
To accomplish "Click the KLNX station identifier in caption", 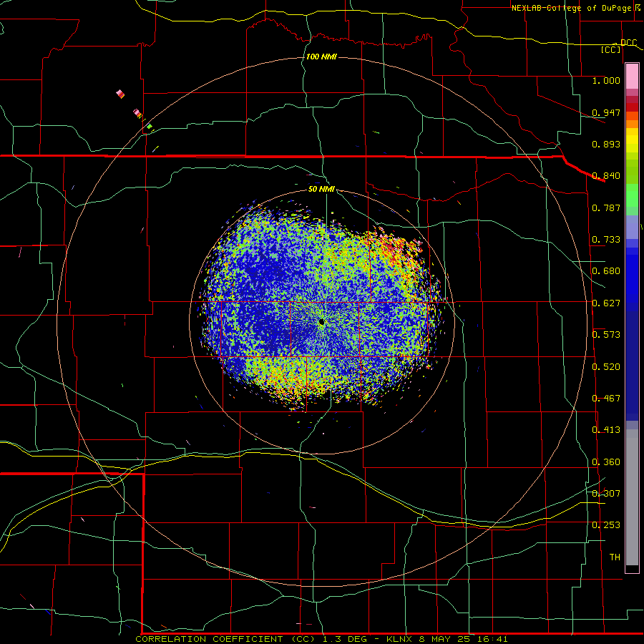I will pyautogui.click(x=399, y=639).
